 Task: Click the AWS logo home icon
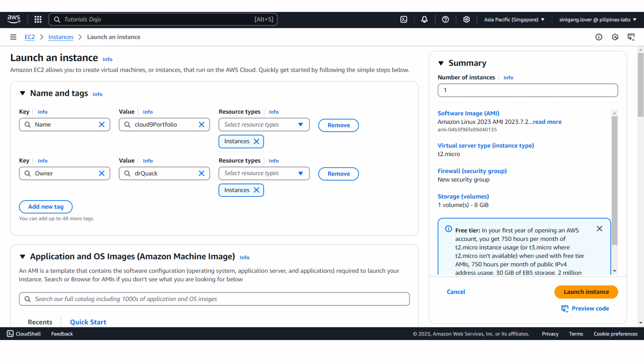(x=14, y=19)
